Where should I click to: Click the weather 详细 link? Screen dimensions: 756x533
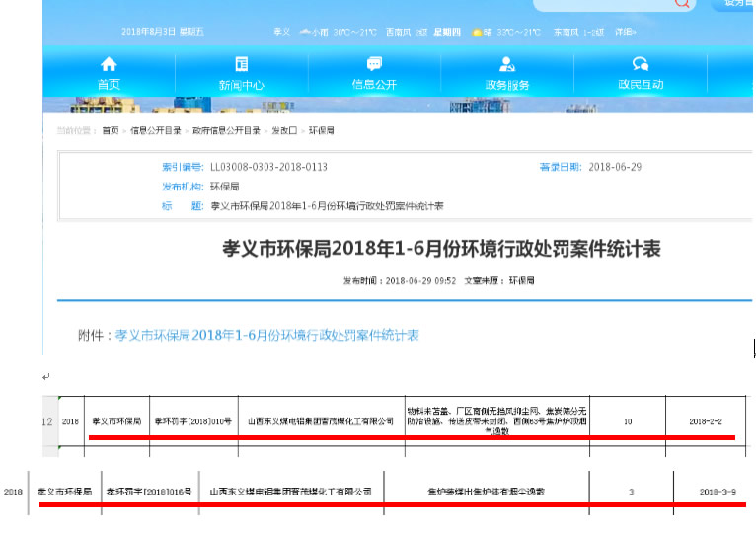click(626, 32)
